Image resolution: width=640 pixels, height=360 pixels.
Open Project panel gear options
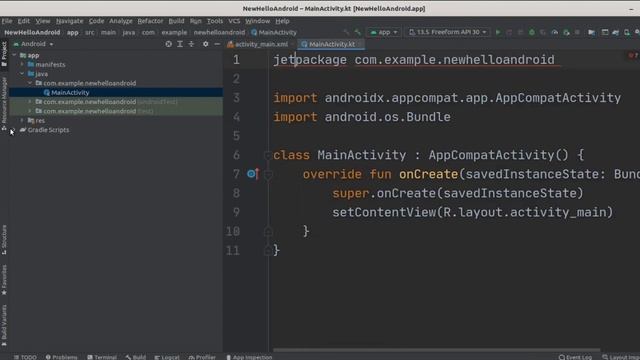pos(205,44)
